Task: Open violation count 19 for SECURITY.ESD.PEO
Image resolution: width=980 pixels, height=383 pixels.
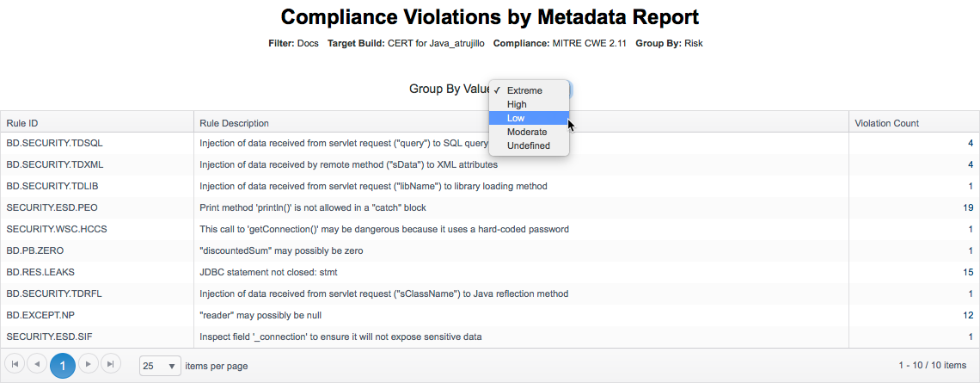Action: 967,207
